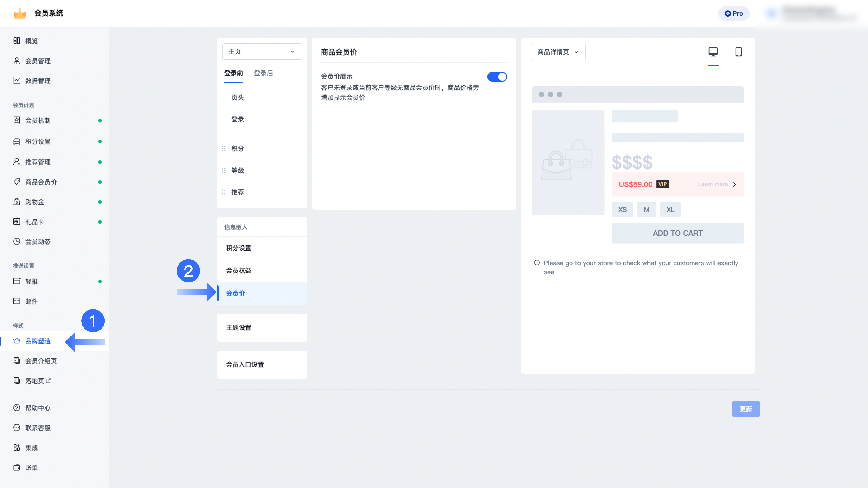Open 账单 wallet icon
Viewport: 868px width, 488px height.
pyautogui.click(x=16, y=468)
